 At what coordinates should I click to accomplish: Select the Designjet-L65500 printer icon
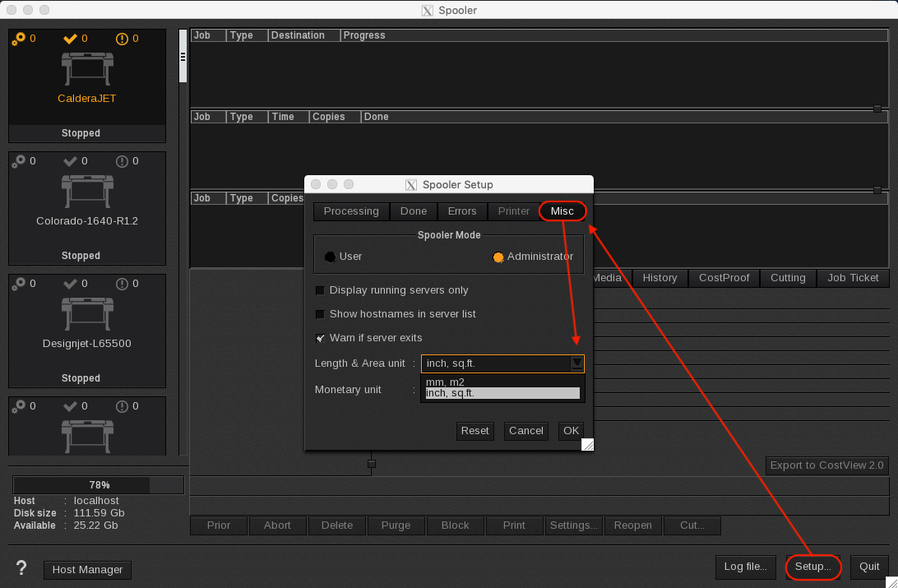tap(86, 313)
